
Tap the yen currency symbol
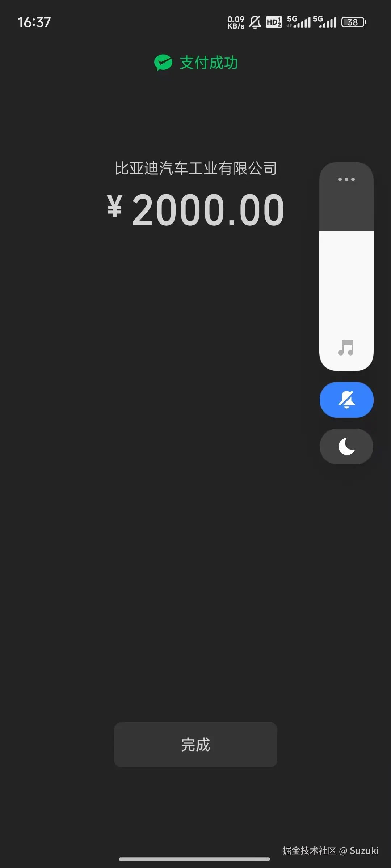[115, 205]
